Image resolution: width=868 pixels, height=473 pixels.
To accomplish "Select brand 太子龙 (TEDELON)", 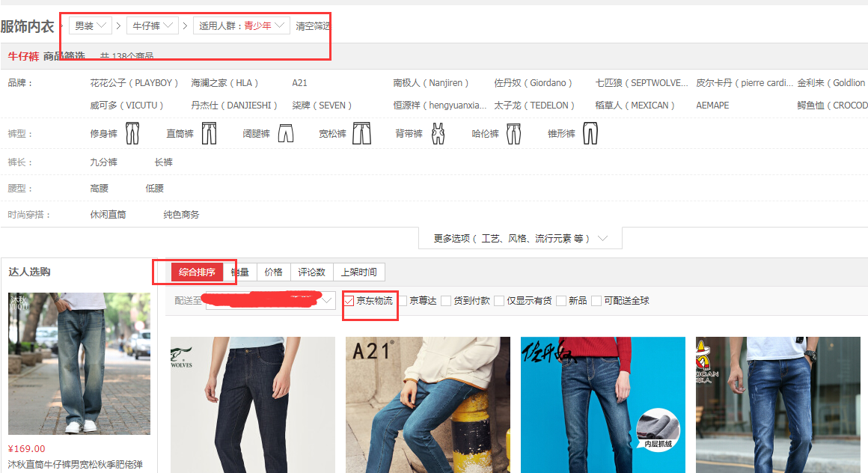I will coord(534,105).
